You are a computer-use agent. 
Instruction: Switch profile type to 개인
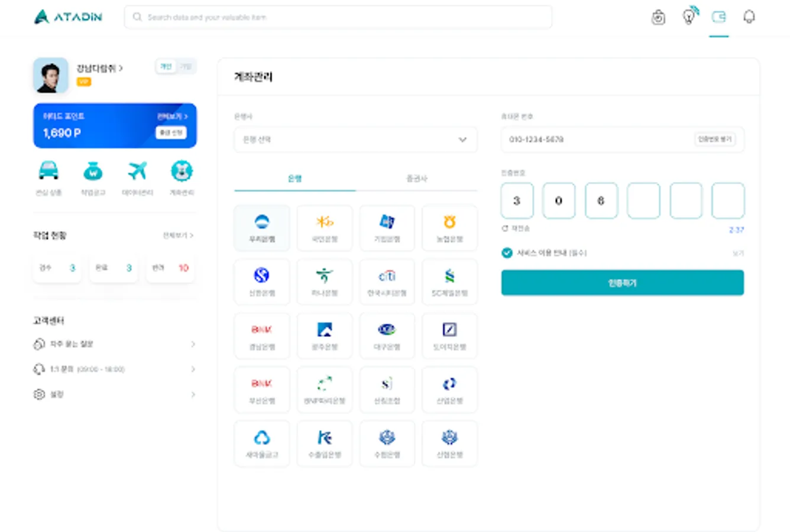pos(166,67)
